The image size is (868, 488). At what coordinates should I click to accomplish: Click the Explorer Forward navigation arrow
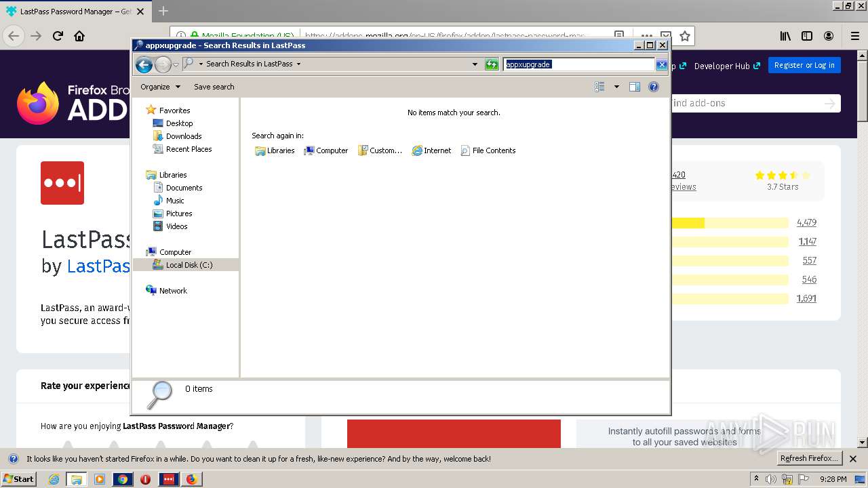[x=163, y=64]
